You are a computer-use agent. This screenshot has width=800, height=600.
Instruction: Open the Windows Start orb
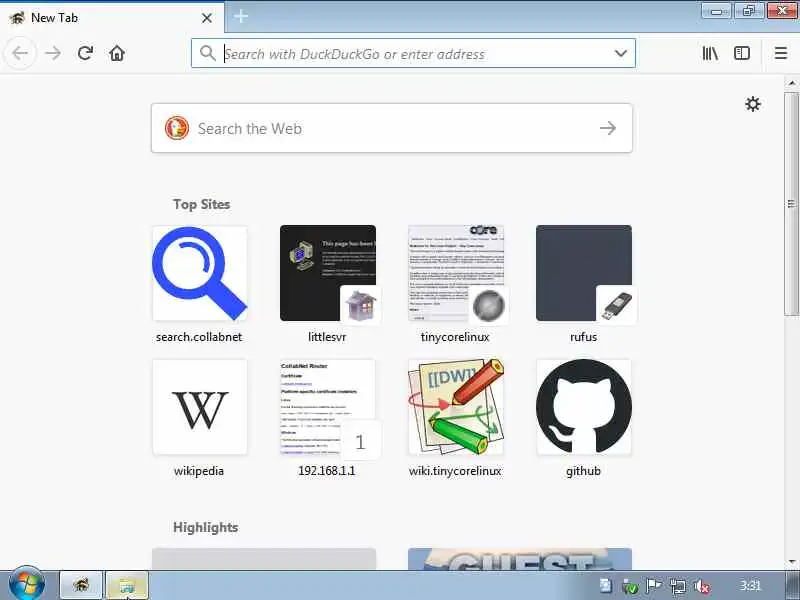coord(27,584)
